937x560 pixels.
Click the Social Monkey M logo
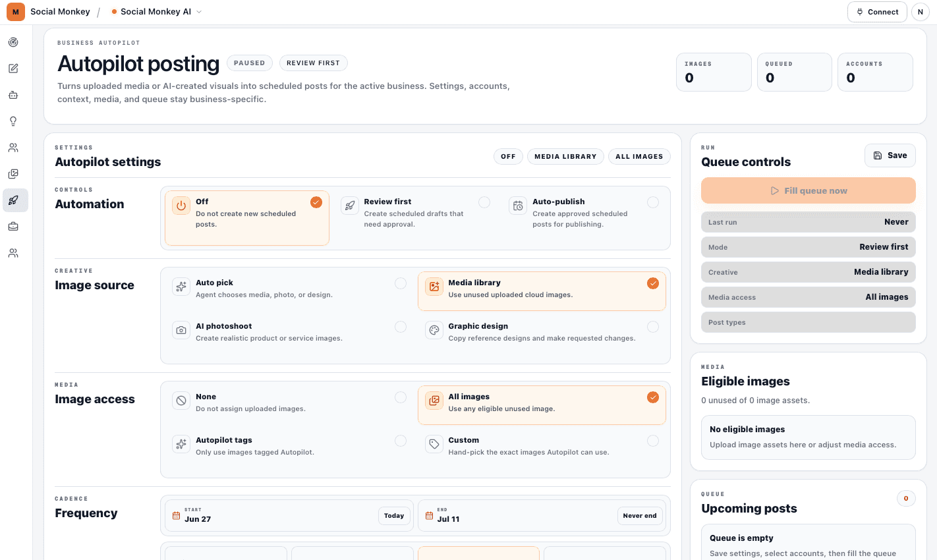16,12
